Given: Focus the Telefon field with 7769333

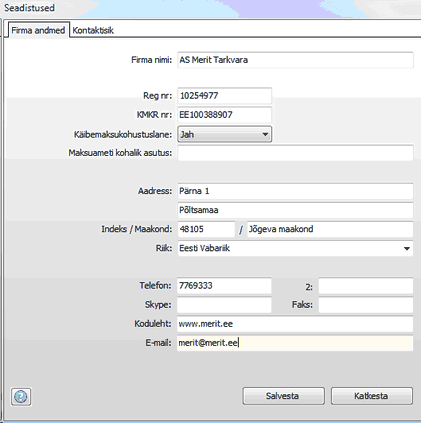Looking at the screenshot, I should pyautogui.click(x=224, y=286).
